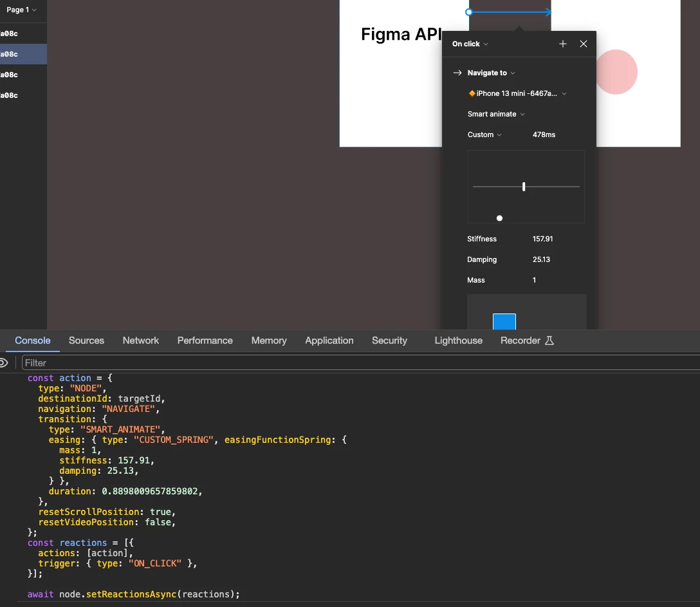The width and height of the screenshot is (700, 607).
Task: Open the Custom easing dropdown
Action: 484,135
